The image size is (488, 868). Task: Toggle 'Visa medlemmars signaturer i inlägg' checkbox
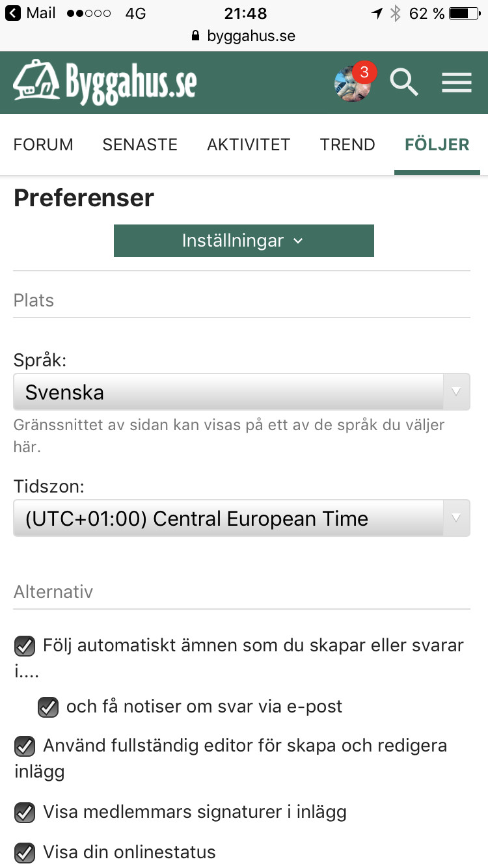click(25, 813)
